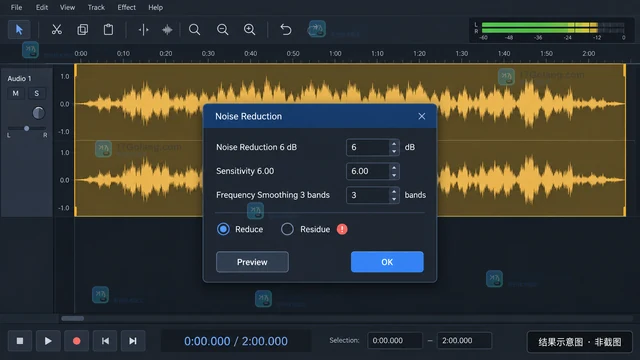640x360 pixels.
Task: Select the arrow selection tool
Action: click(x=19, y=29)
